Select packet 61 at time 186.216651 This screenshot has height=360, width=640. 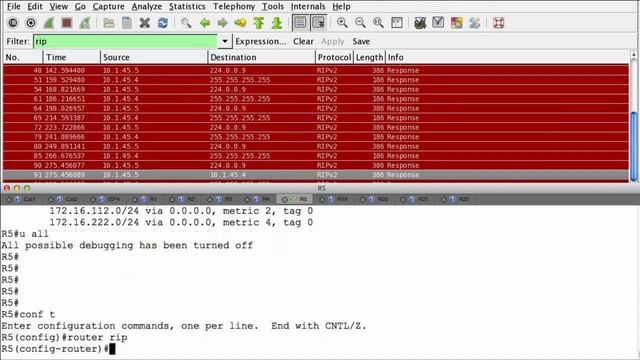coord(316,99)
